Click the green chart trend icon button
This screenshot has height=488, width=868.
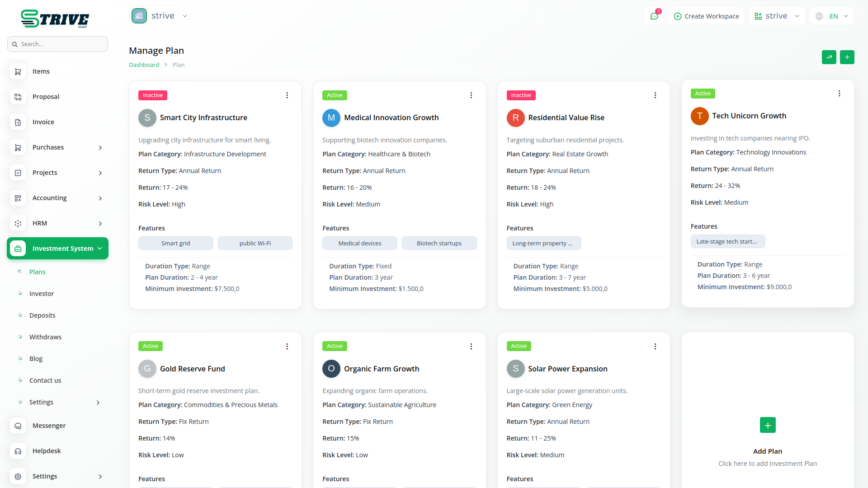click(x=829, y=57)
